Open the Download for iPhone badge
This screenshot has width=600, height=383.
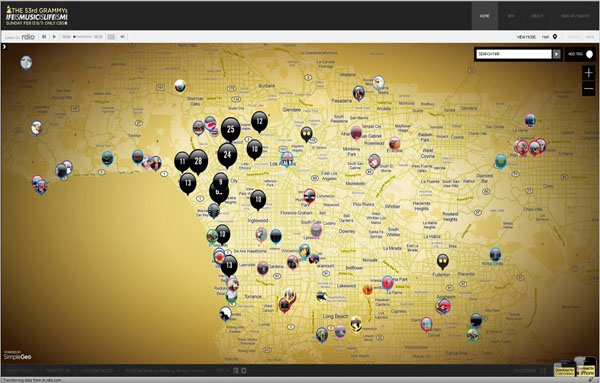pyautogui.click(x=586, y=367)
